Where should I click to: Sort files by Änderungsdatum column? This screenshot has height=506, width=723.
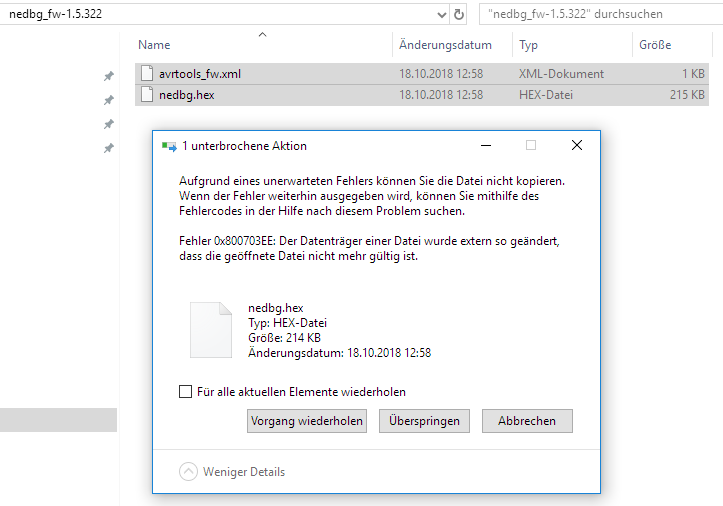tap(445, 45)
